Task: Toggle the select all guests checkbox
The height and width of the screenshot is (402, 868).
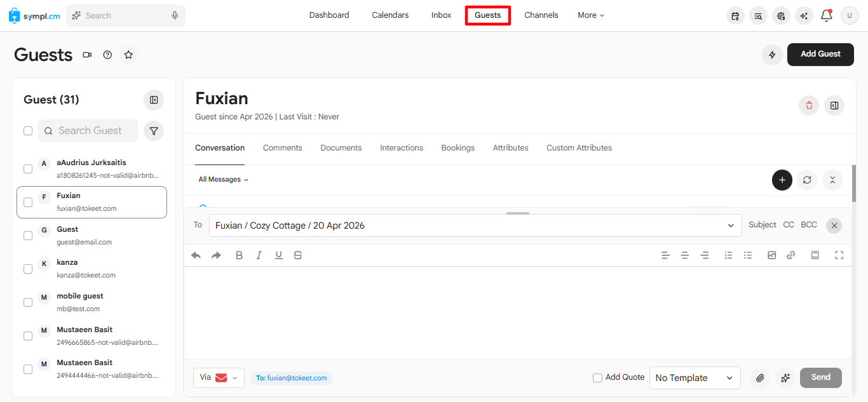Action: coord(28,131)
